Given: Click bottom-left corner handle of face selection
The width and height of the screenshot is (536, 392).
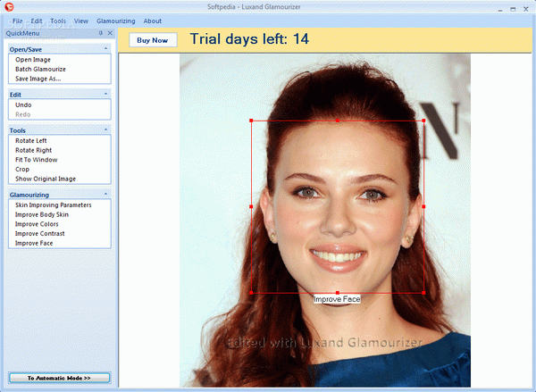Looking at the screenshot, I should pyautogui.click(x=251, y=293).
